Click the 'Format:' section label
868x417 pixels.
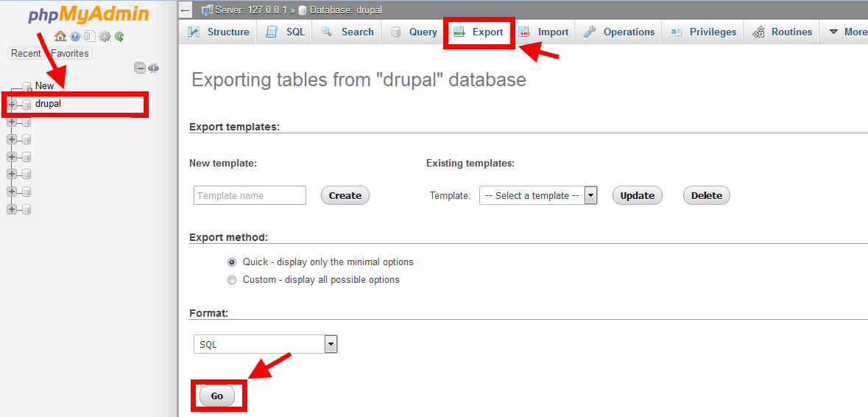pyautogui.click(x=208, y=313)
